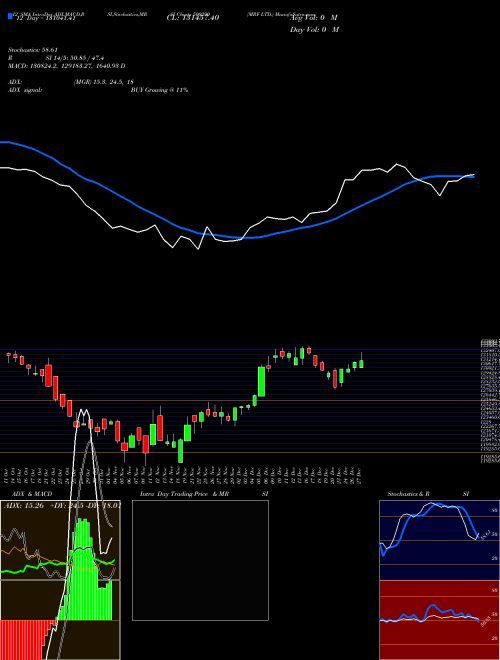Click the blue 12-day SMA legend square
The image size is (500, 660).
10,16
